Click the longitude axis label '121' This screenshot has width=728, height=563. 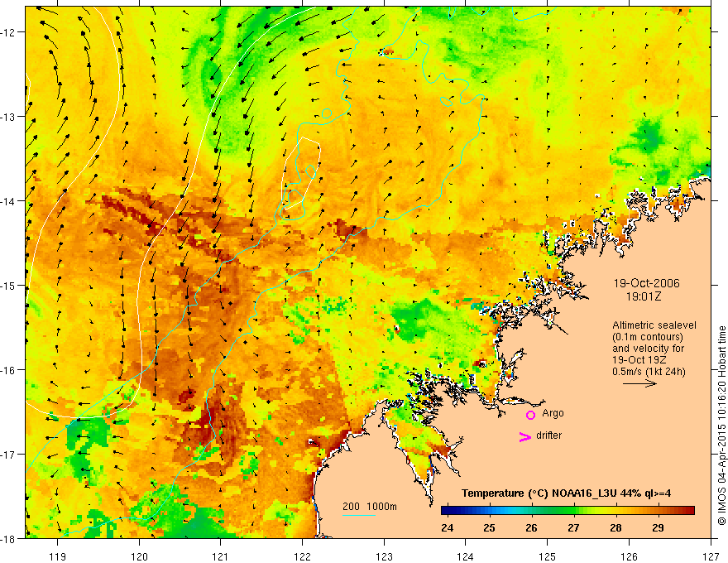pyautogui.click(x=221, y=556)
